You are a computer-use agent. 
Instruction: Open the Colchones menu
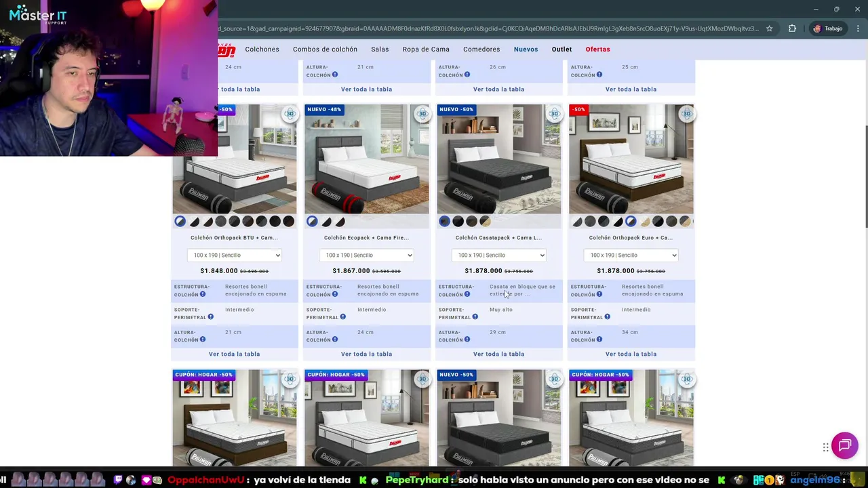262,49
